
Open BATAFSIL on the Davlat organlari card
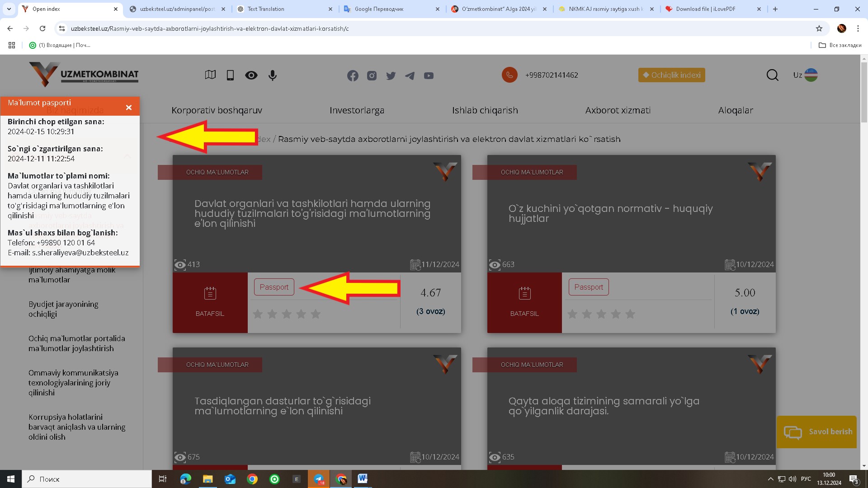tap(210, 302)
